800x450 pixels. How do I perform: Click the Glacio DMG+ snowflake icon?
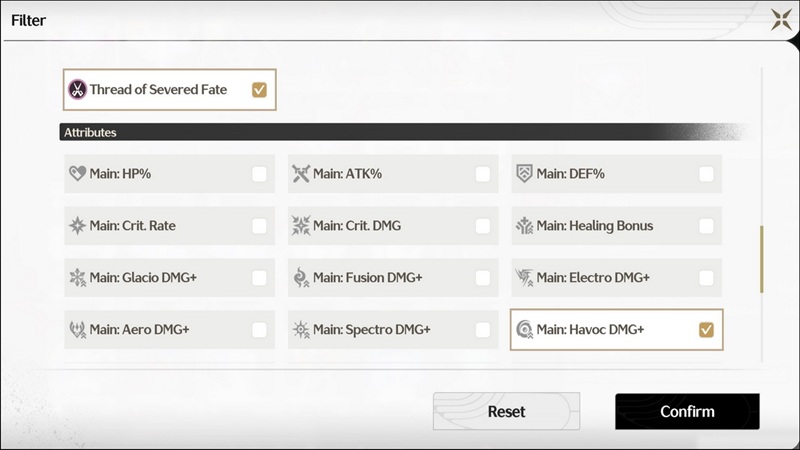77,278
